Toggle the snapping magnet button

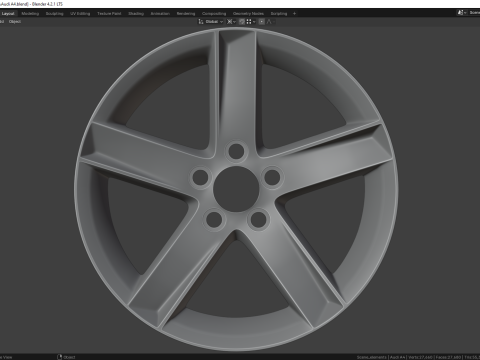click(242, 22)
